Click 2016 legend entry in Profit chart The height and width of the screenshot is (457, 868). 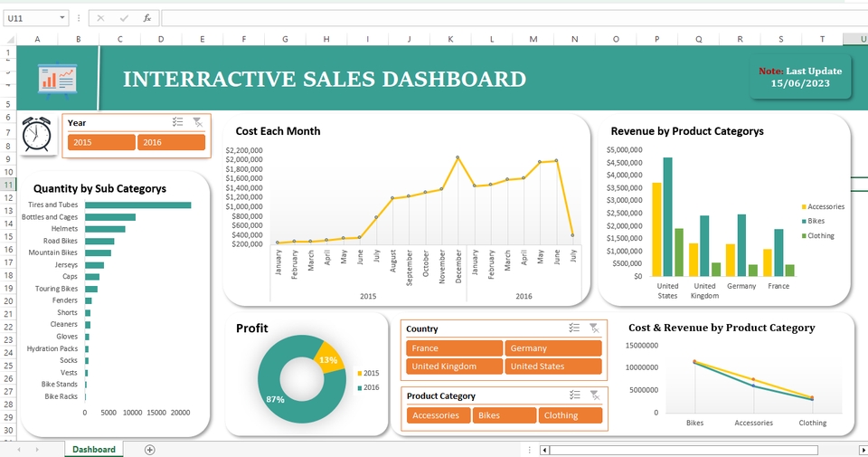tap(368, 387)
